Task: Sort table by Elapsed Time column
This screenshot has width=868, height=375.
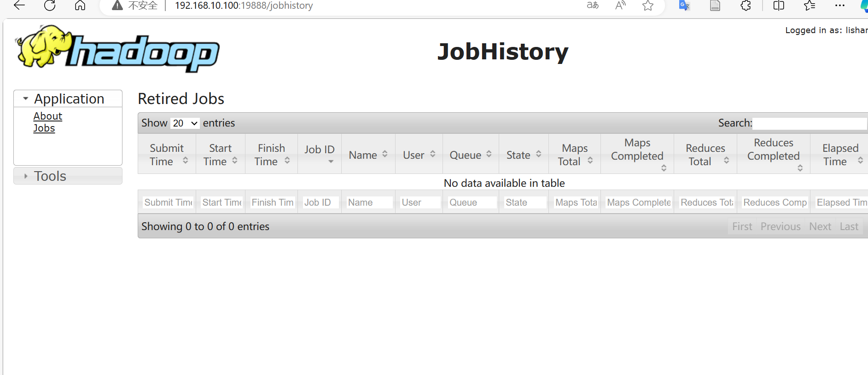Action: coord(840,155)
